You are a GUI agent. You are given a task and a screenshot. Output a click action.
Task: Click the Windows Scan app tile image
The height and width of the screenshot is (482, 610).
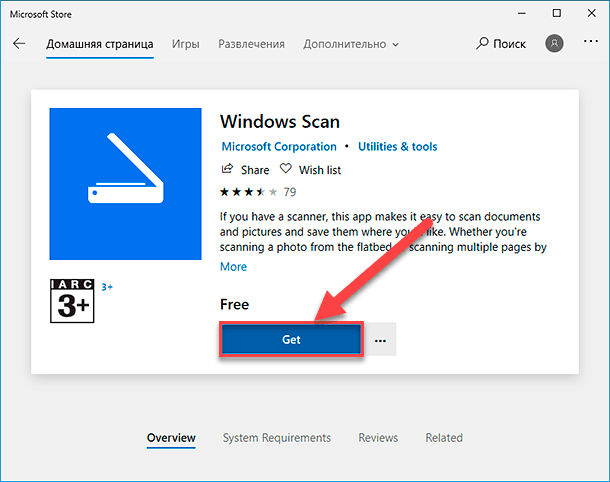pos(125,184)
